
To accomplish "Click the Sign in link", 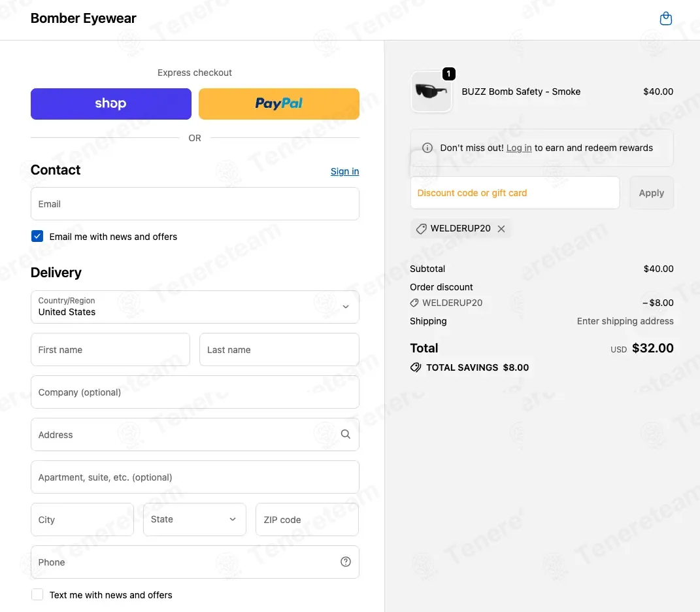I will click(x=344, y=171).
